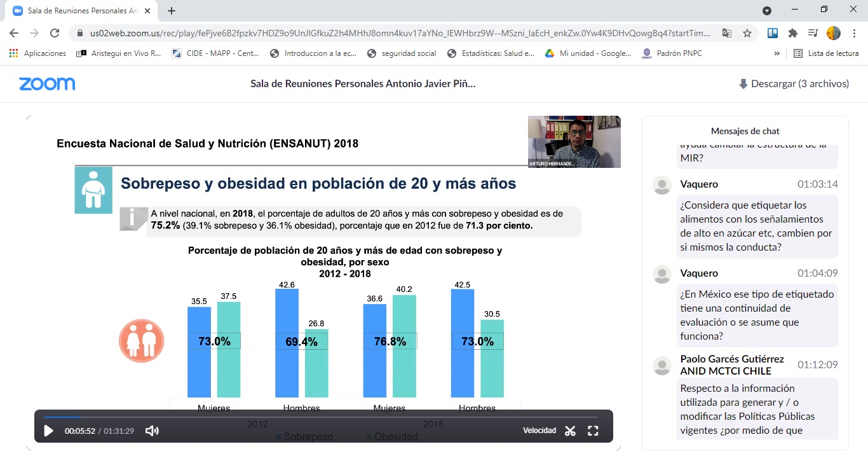Open the seguridad social bookmark
The height and width of the screenshot is (463, 868).
(402, 53)
